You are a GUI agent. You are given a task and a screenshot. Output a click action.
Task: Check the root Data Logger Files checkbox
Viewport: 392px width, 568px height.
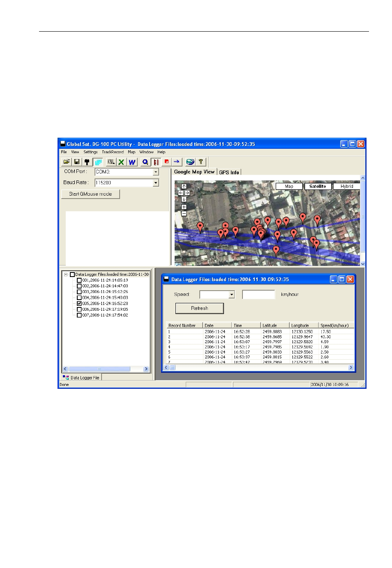point(72,275)
